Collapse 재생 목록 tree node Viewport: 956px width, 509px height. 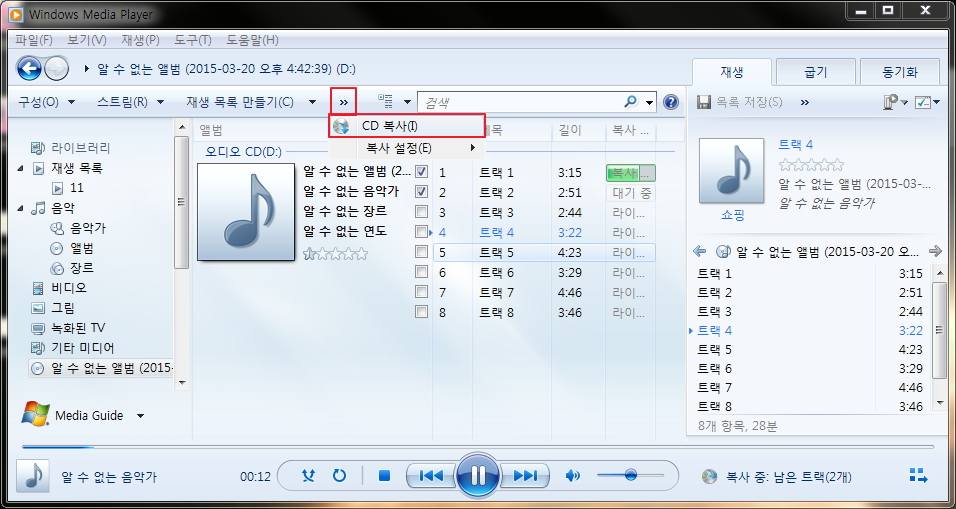pos(21,168)
